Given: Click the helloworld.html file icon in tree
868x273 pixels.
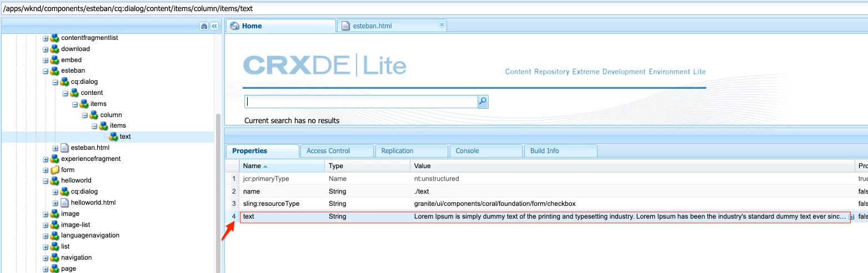Looking at the screenshot, I should coord(64,203).
